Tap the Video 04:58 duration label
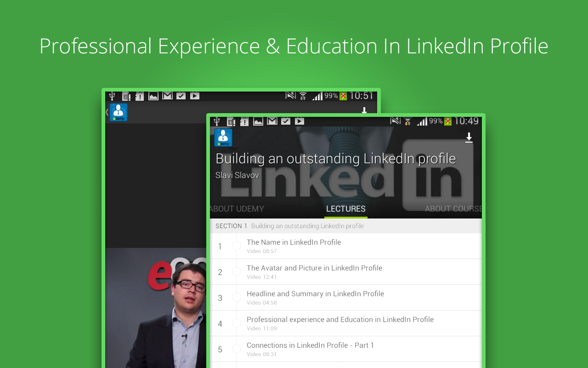Image resolution: width=588 pixels, height=368 pixels. coord(262,303)
